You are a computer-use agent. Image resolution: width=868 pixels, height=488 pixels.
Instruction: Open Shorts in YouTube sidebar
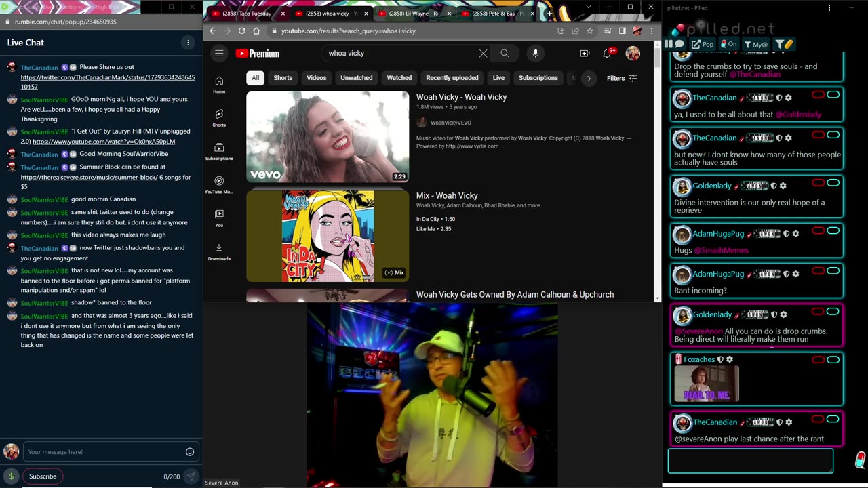click(x=219, y=117)
